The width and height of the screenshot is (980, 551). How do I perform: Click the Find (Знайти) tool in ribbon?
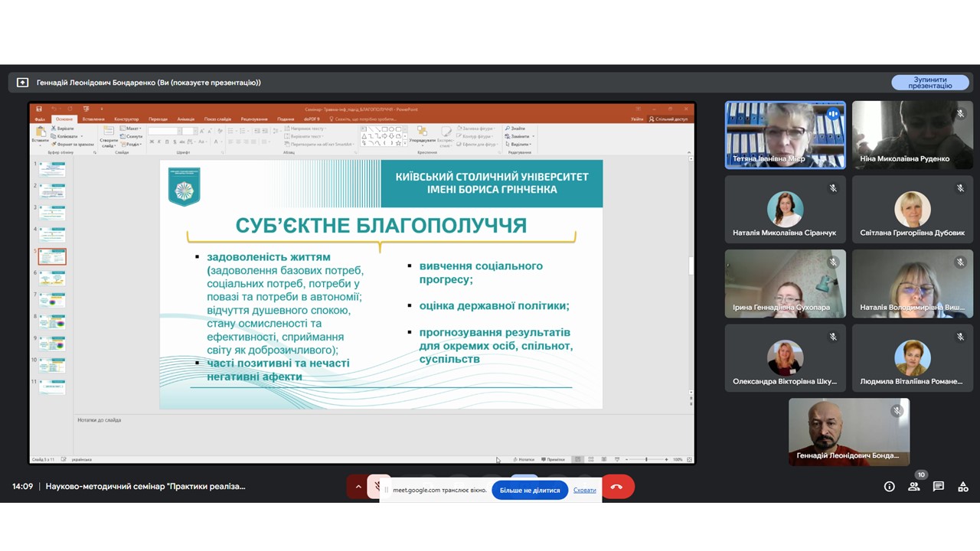(x=517, y=129)
